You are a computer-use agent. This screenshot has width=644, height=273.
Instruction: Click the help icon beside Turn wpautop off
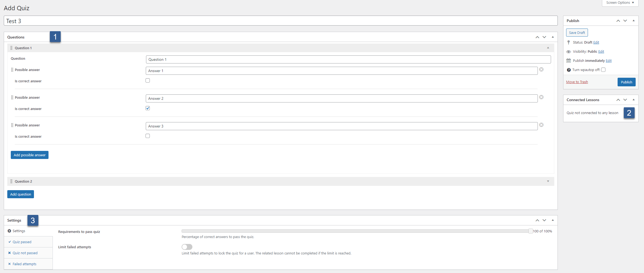(568, 70)
